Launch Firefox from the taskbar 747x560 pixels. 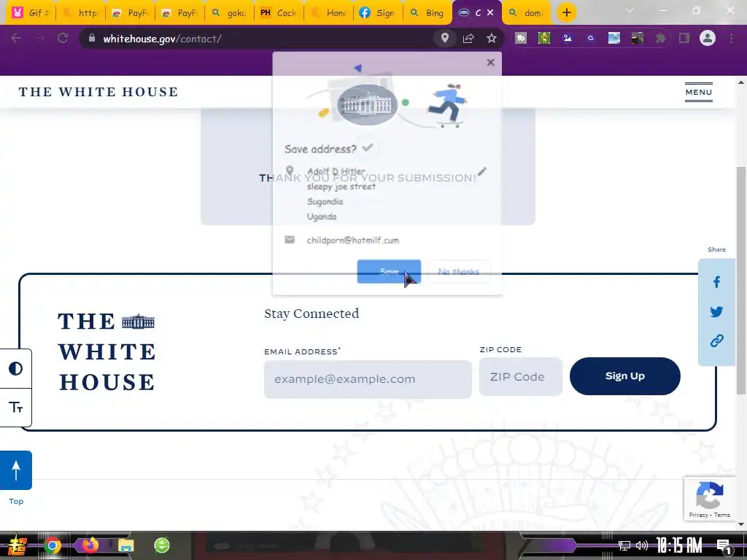[90, 545]
